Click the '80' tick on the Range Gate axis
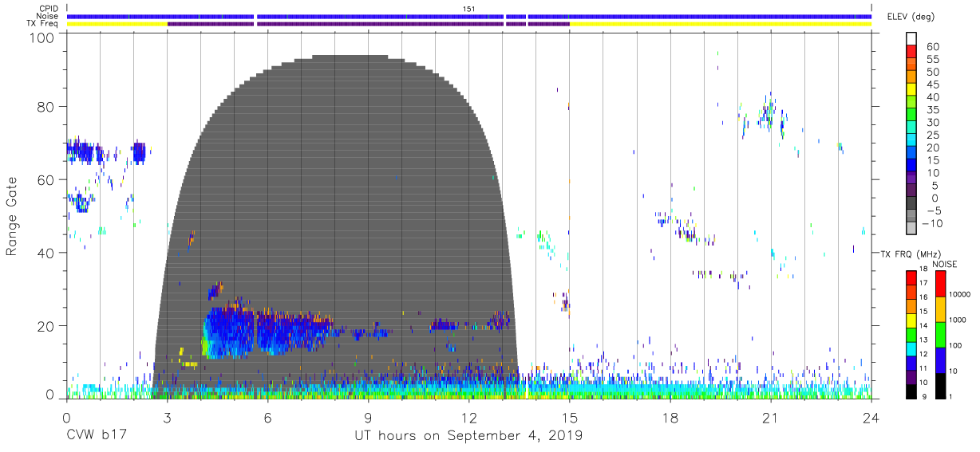980x452 pixels. [47, 106]
